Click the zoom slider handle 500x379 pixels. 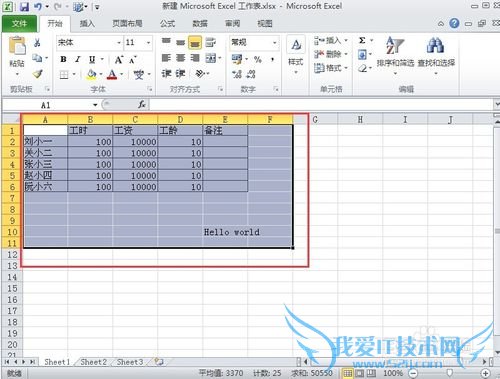coord(450,373)
